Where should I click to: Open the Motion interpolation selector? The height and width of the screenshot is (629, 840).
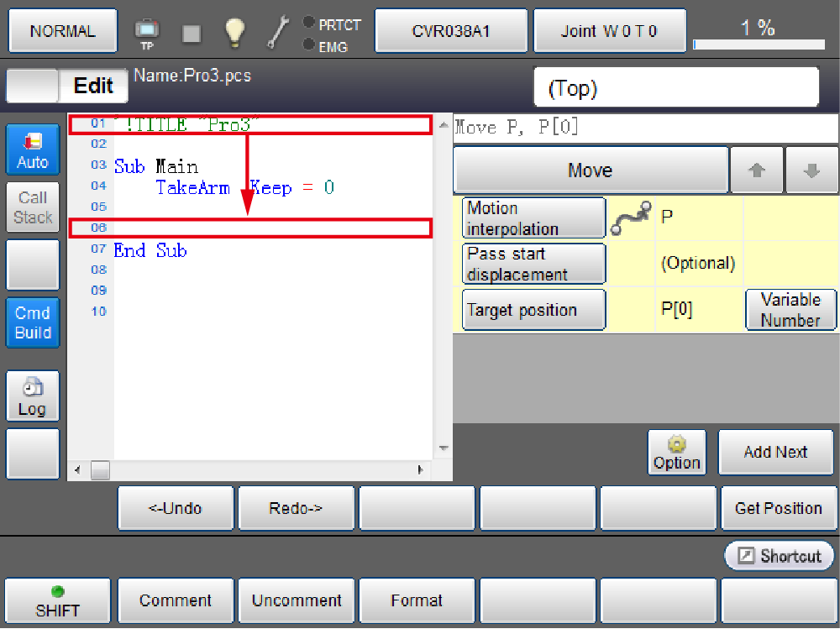coord(533,218)
